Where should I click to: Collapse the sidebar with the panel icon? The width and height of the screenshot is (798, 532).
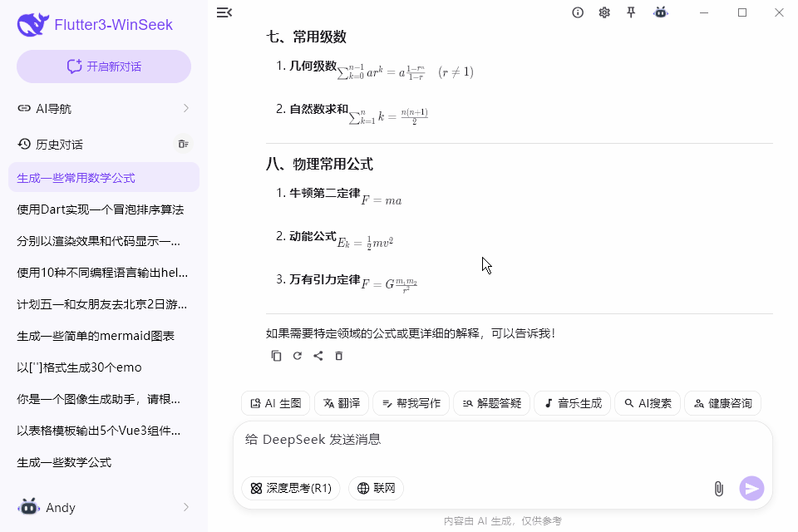click(x=224, y=12)
